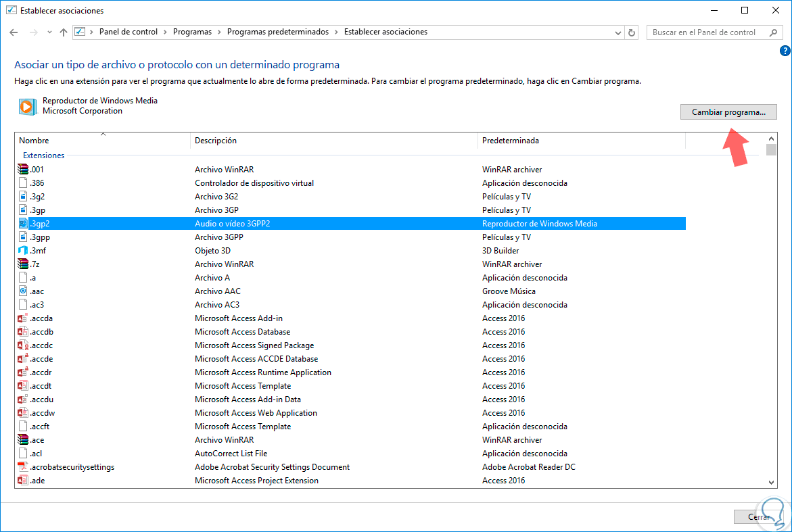Click the 3D Builder icon of .3mf
This screenshot has height=532, width=792.
click(23, 250)
